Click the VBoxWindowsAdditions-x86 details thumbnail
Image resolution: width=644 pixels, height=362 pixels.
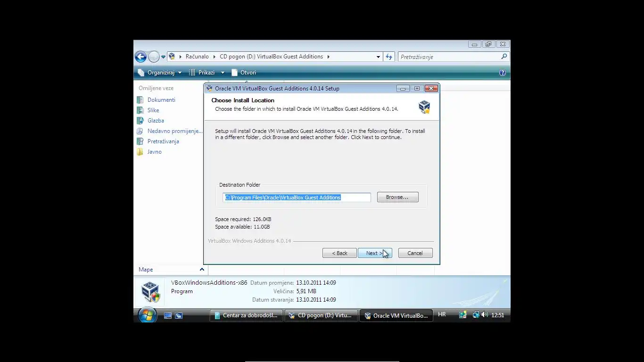(x=150, y=291)
